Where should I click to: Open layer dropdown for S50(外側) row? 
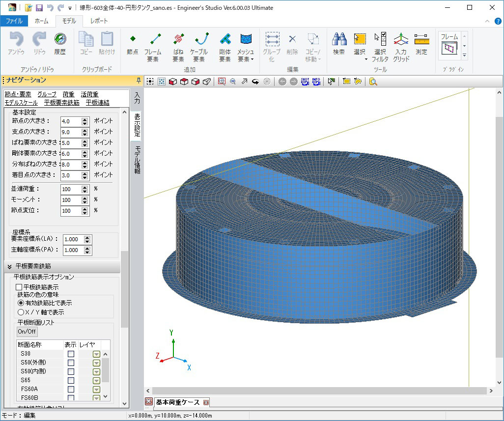coord(96,363)
